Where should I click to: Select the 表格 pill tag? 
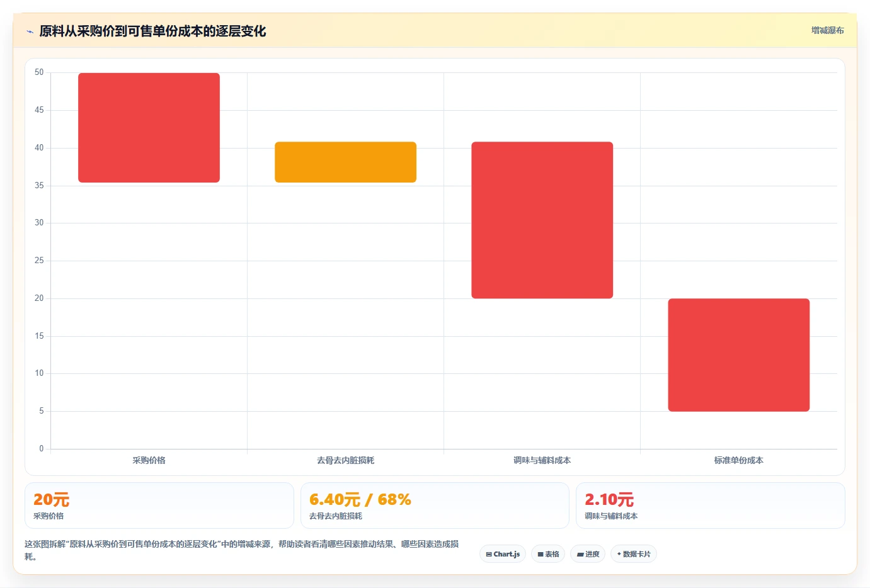[548, 554]
